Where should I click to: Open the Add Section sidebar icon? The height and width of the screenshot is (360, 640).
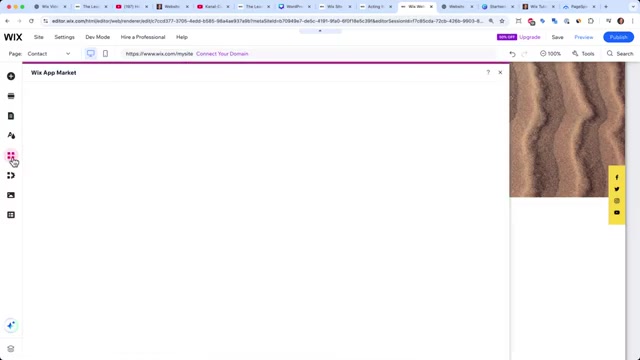[11, 96]
